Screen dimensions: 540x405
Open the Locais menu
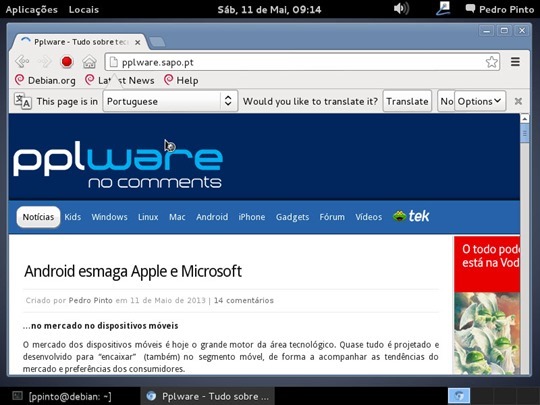pos(84,9)
